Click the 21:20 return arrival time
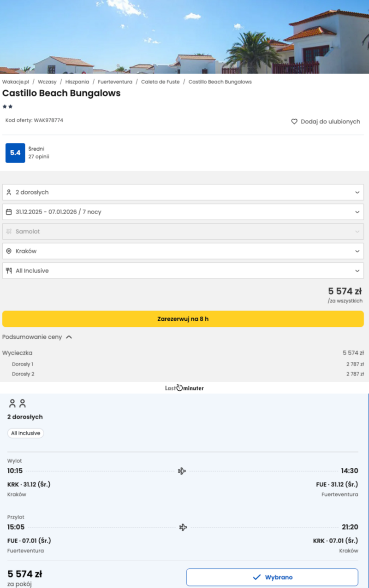The height and width of the screenshot is (588, 369). click(x=350, y=527)
